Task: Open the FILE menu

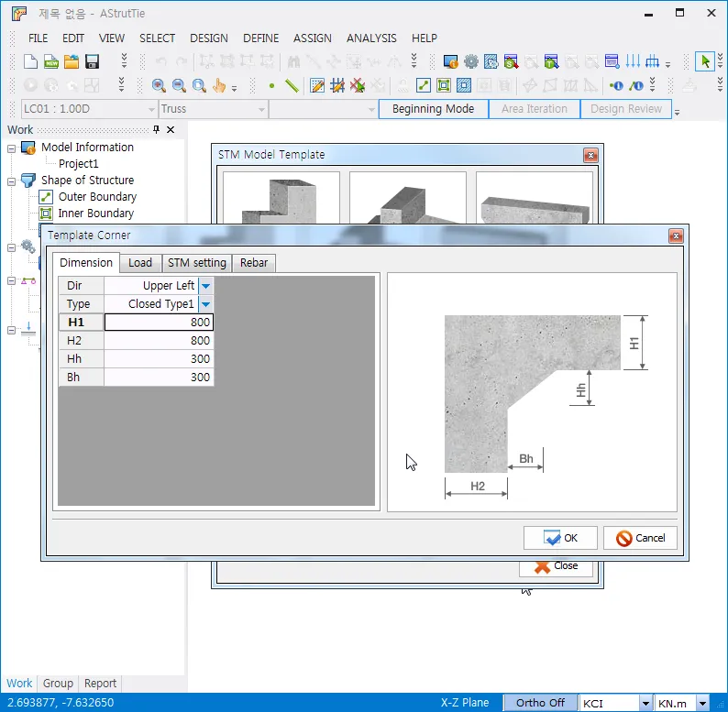Action: pyautogui.click(x=39, y=38)
